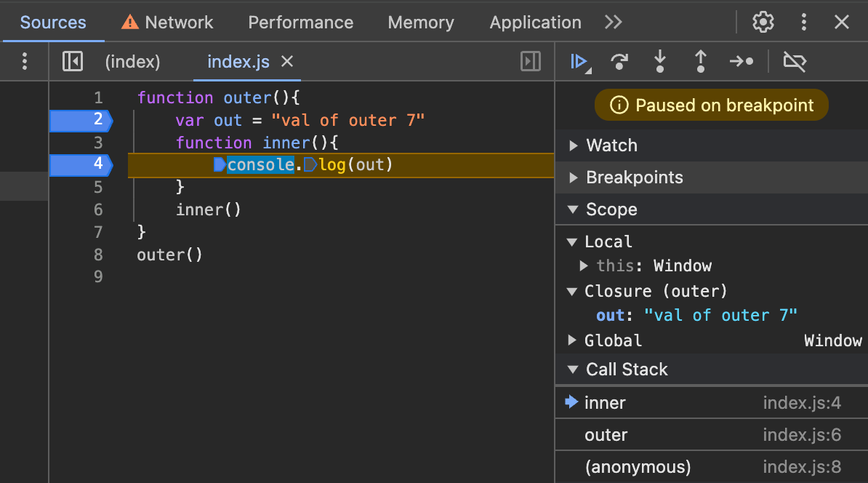Step into next function call

coord(659,62)
